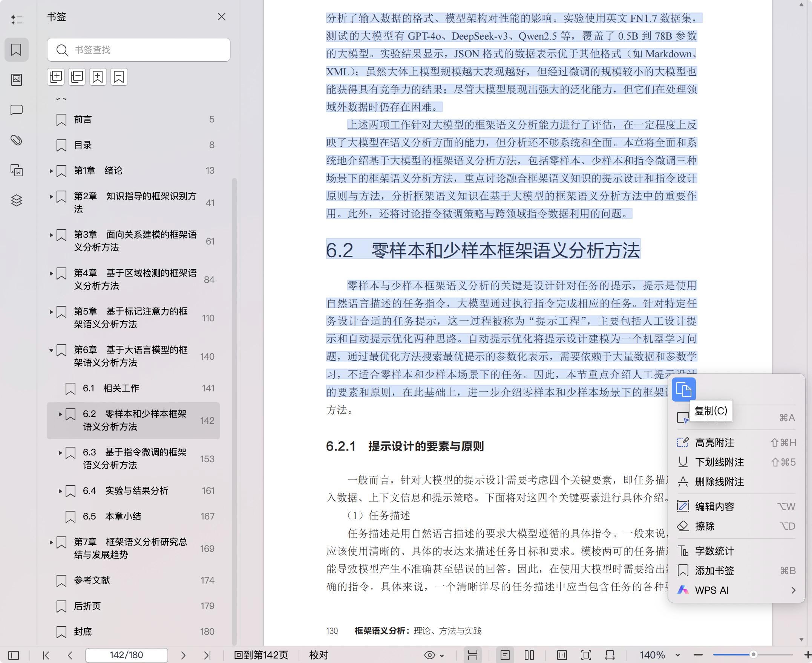The image size is (812, 663).
Task: Expand 第7章 框架语义分析研究总结 bookmark
Action: coord(51,542)
